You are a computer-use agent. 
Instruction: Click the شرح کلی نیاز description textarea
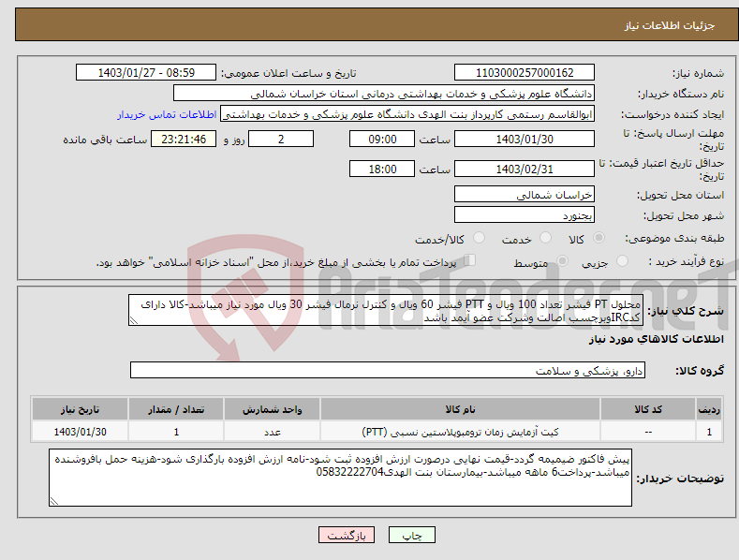coord(386,310)
